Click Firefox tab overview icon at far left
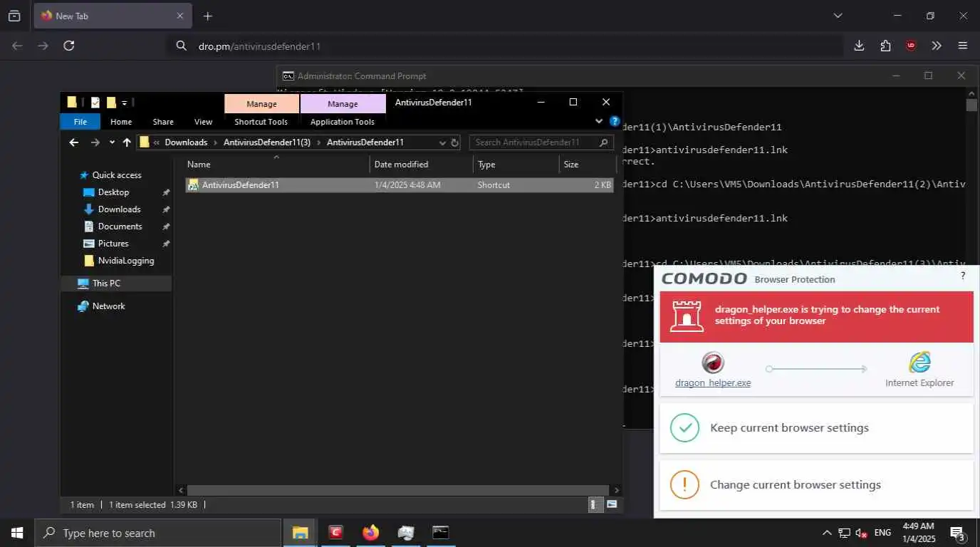The image size is (980, 547). pos(14,16)
